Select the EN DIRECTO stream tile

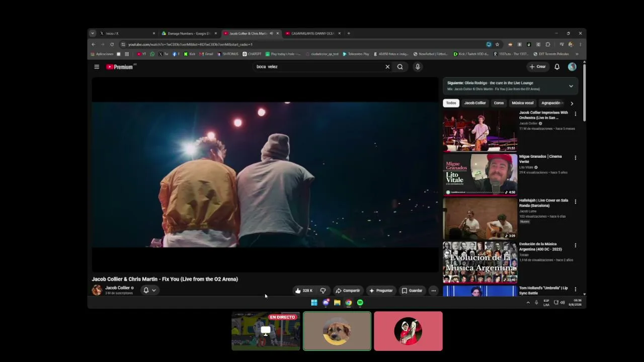pos(266,331)
